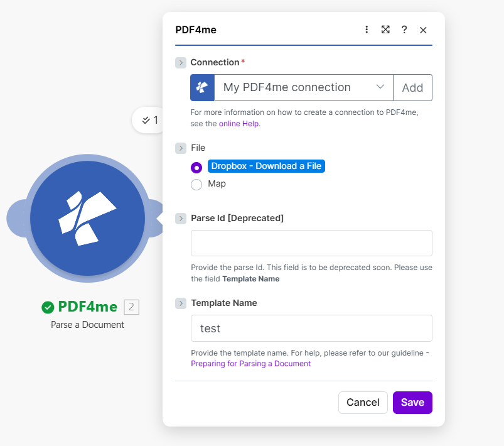Close the PDF4me dialog with X
Image resolution: width=504 pixels, height=446 pixels.
[x=423, y=30]
